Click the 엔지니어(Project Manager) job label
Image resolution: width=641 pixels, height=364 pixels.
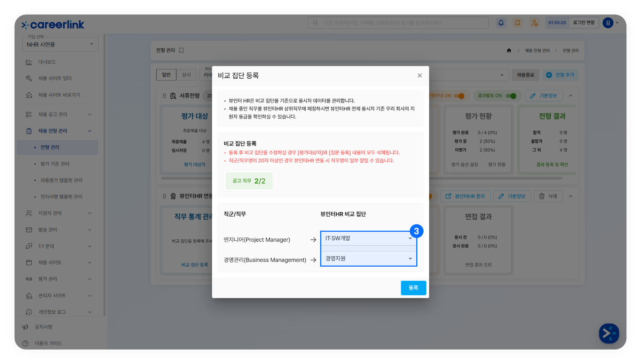[x=257, y=240]
